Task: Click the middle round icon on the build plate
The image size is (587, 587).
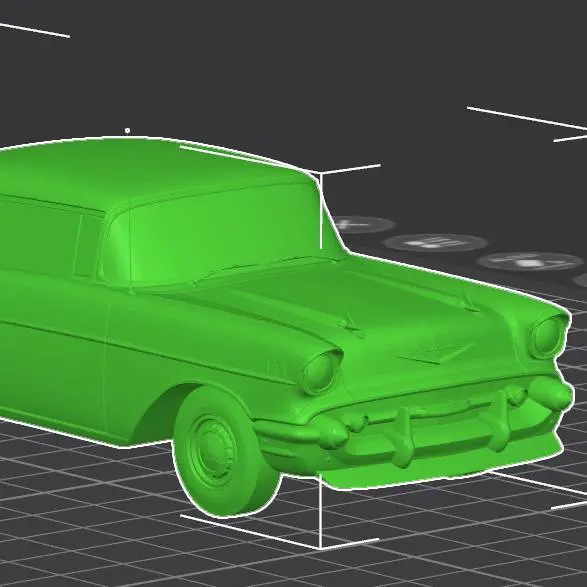Action: [x=435, y=243]
